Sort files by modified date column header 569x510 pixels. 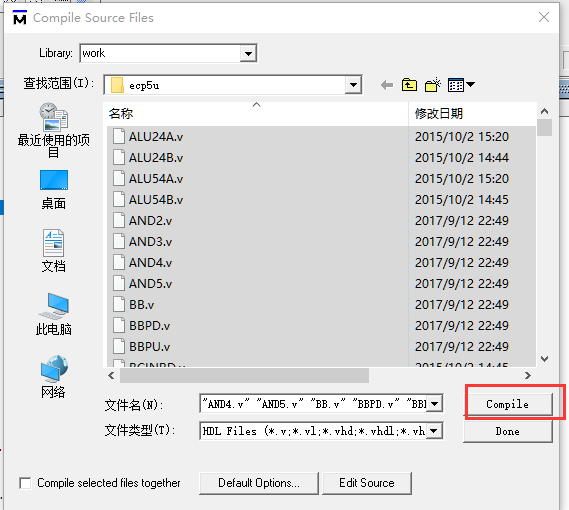472,114
